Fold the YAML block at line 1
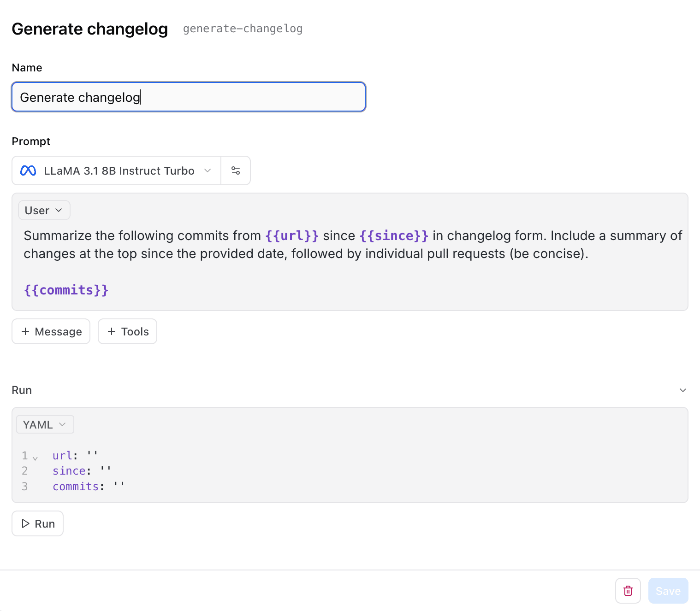 tap(35, 458)
